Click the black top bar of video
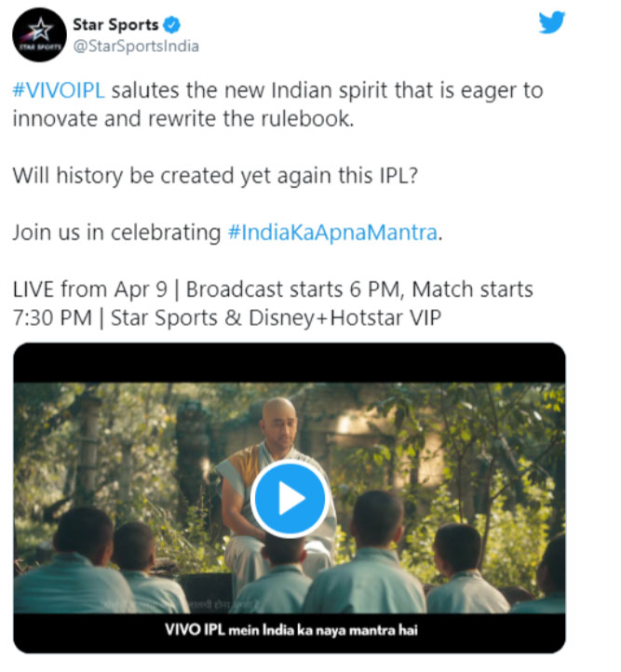This screenshot has width=621, height=672. tap(290, 363)
